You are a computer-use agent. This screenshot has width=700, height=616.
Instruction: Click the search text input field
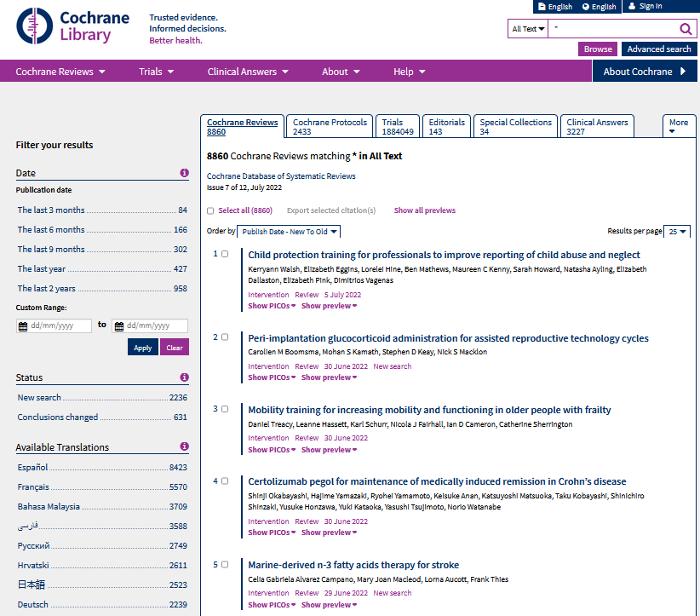click(x=611, y=29)
